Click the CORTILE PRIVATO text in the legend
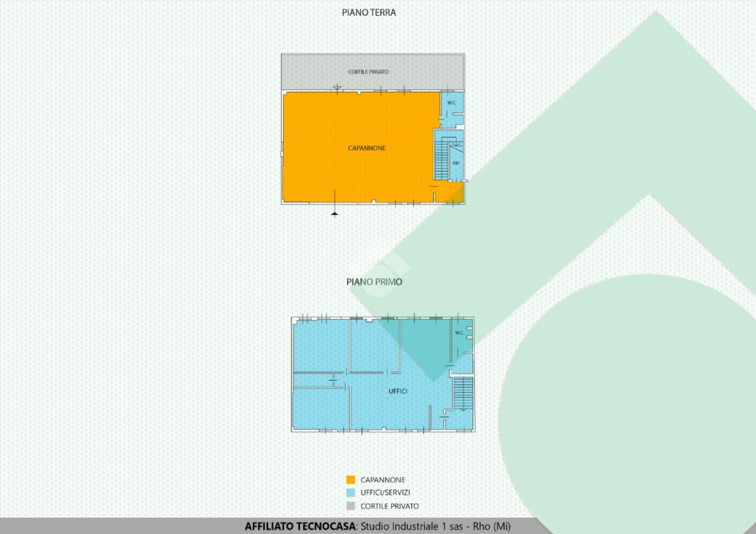 tap(389, 506)
